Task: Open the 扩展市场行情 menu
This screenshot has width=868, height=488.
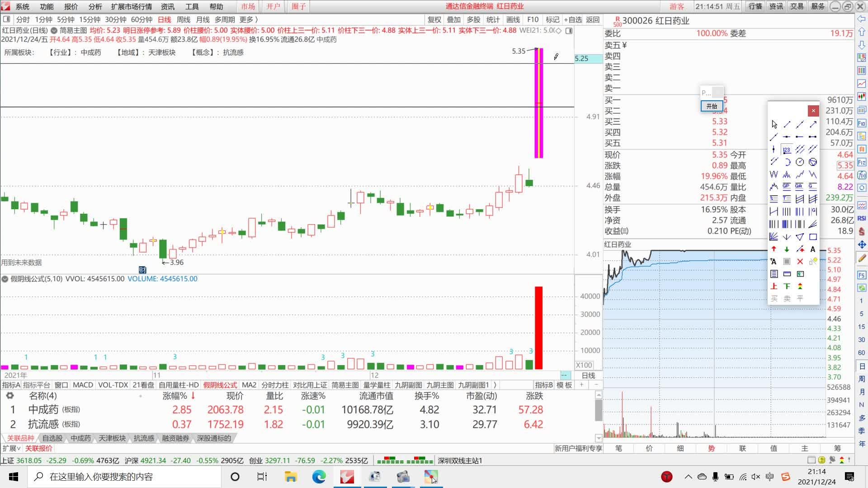Action: (131, 6)
